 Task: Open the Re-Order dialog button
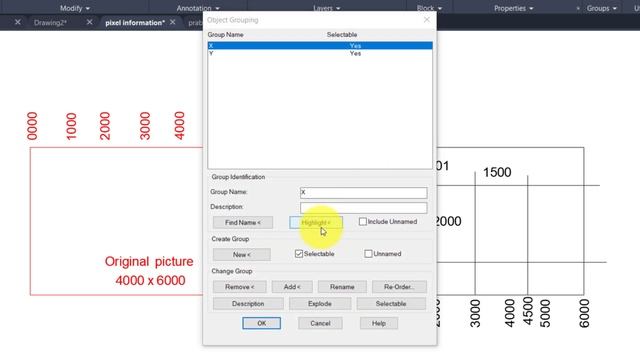click(x=399, y=287)
